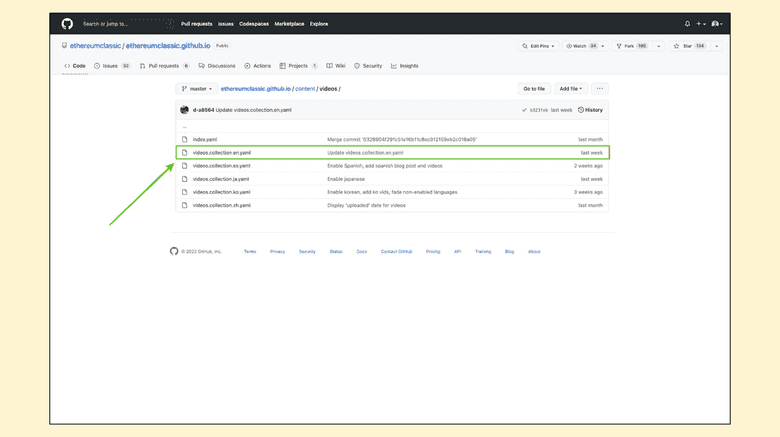Open the Insights tab

pyautogui.click(x=405, y=66)
